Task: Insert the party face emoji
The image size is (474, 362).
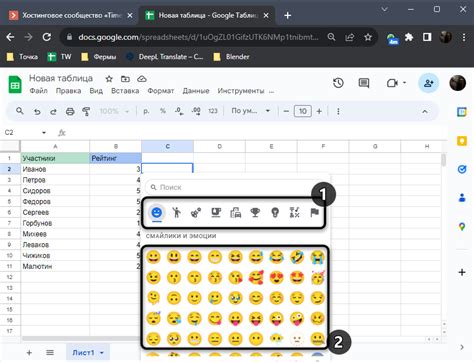Action: [x=317, y=277]
